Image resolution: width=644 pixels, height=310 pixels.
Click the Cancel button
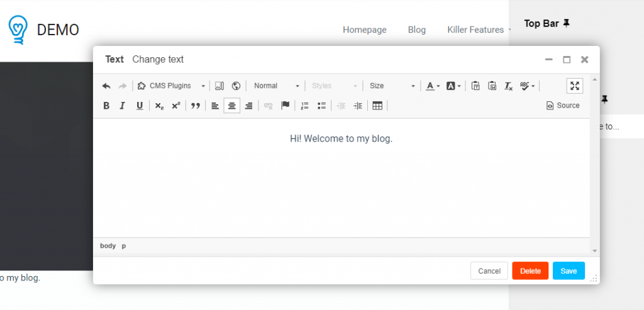click(489, 271)
